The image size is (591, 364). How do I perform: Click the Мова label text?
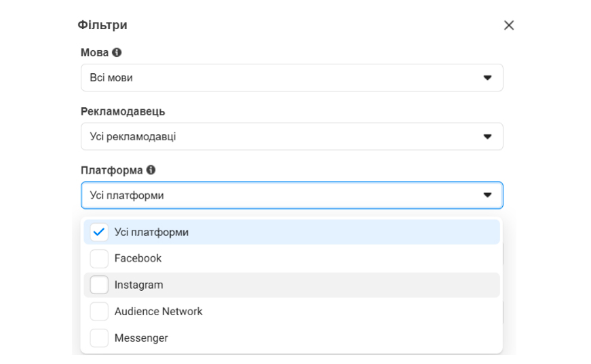click(94, 52)
